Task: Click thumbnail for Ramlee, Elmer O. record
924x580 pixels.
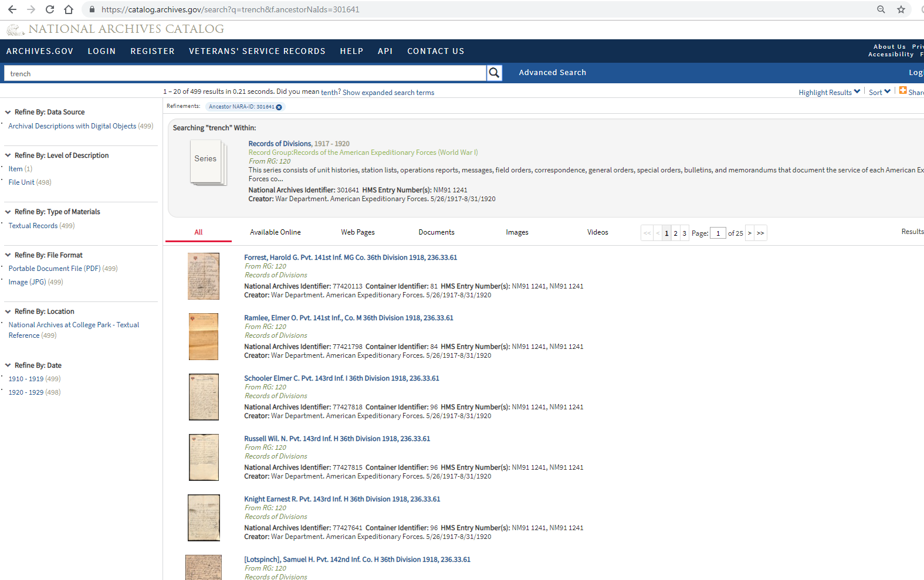Action: tap(204, 337)
